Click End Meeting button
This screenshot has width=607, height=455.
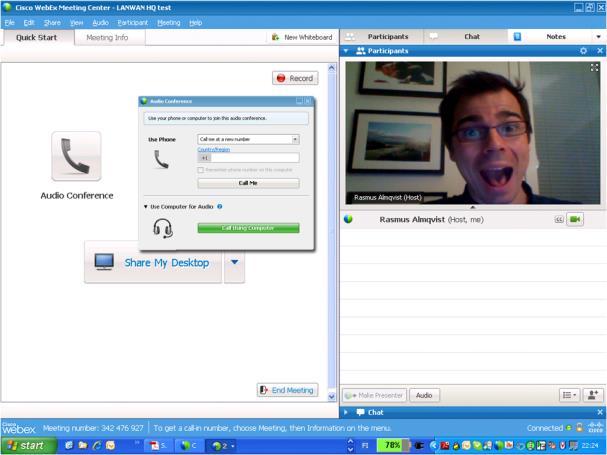[288, 390]
